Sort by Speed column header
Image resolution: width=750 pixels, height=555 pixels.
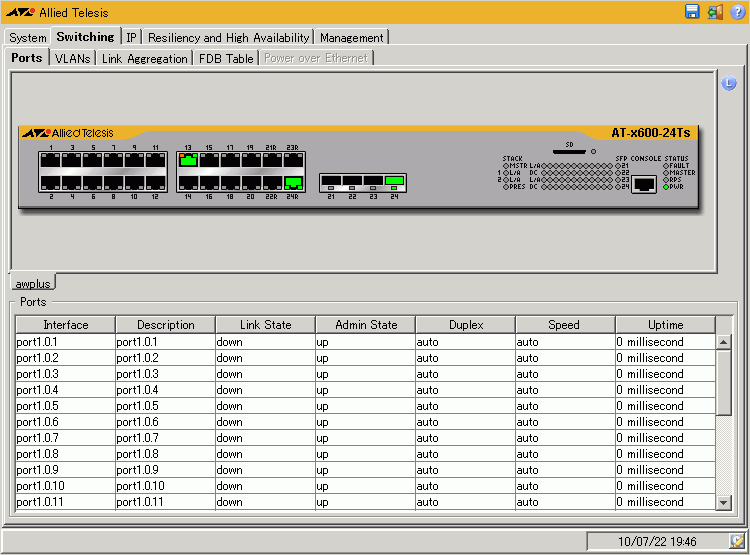click(x=565, y=324)
